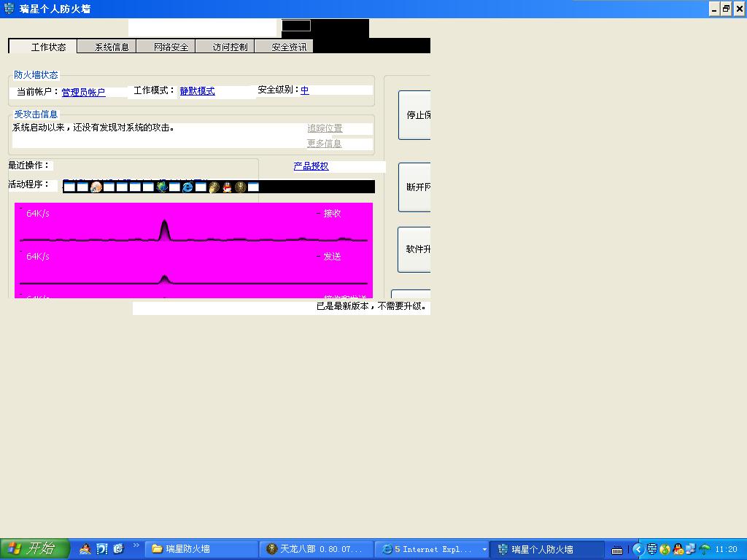Click the 管理员帐户 account link

[x=83, y=92]
